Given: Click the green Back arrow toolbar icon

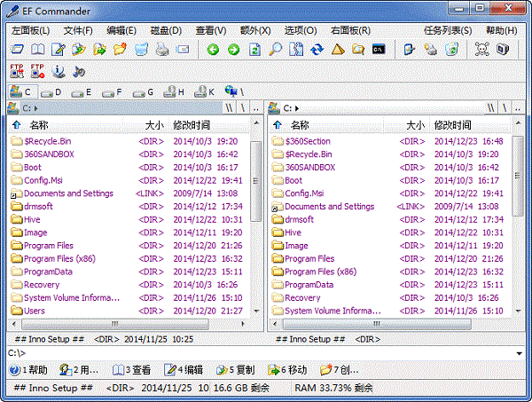Looking at the screenshot, I should click(x=213, y=50).
